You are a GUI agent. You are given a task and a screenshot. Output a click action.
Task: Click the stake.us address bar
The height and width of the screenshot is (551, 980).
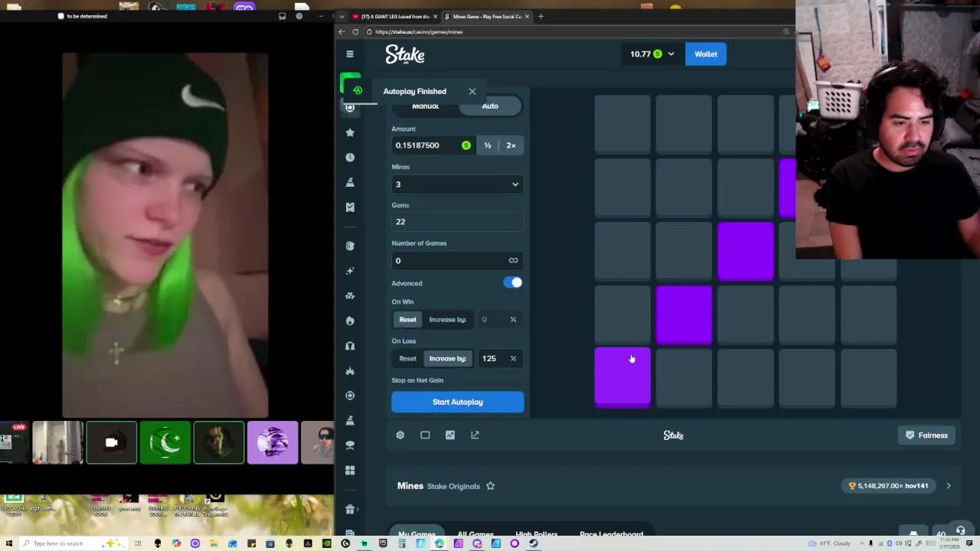[574, 31]
